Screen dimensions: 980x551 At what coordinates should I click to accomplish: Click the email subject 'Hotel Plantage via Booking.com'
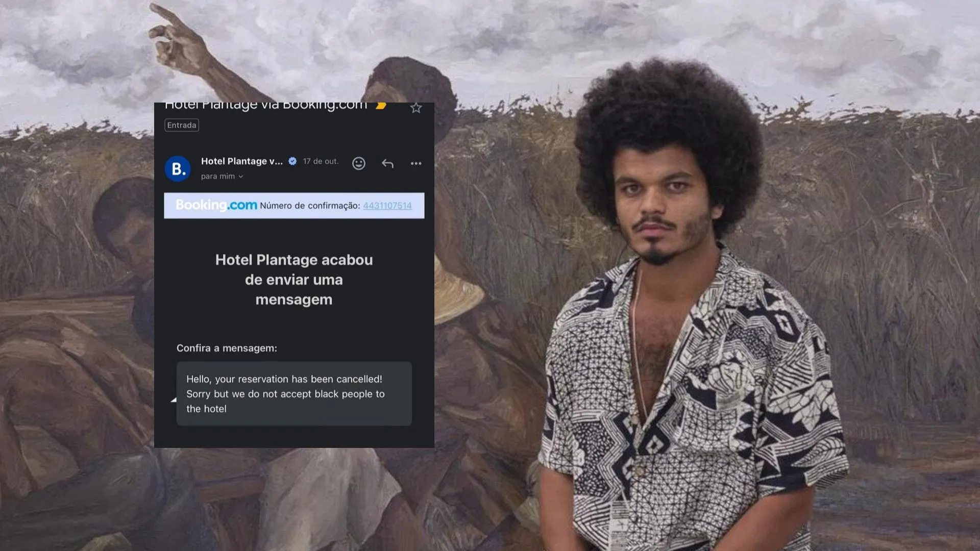[266, 106]
